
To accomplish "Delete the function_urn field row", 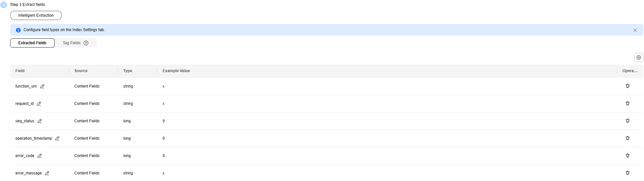I will (628, 86).
